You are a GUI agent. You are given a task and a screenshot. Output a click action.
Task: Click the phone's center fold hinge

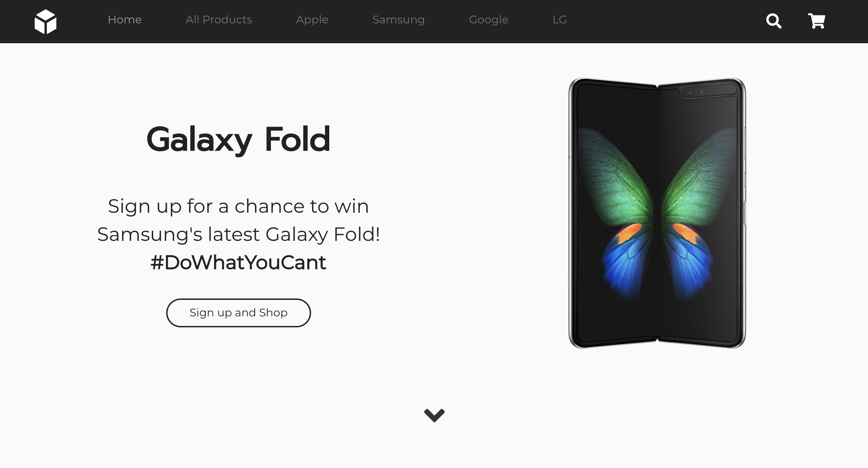pos(658,213)
